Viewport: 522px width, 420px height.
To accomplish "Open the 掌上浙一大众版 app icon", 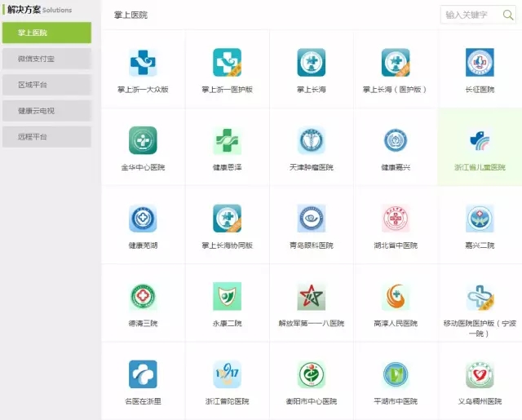I will (x=143, y=63).
